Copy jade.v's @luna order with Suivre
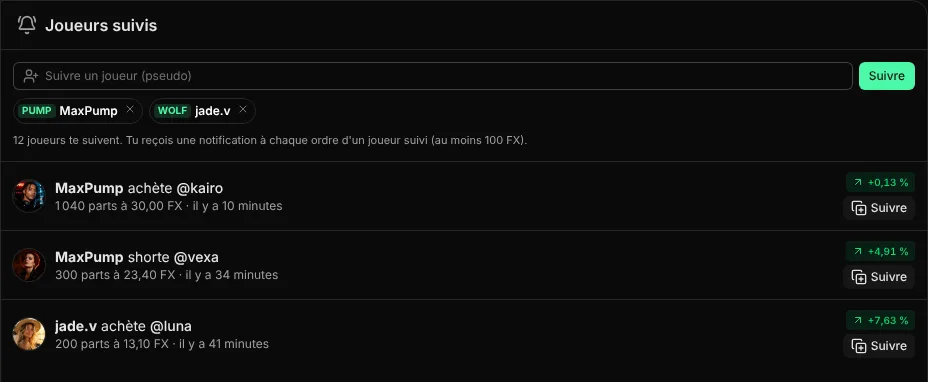The width and height of the screenshot is (928, 382). (x=879, y=346)
